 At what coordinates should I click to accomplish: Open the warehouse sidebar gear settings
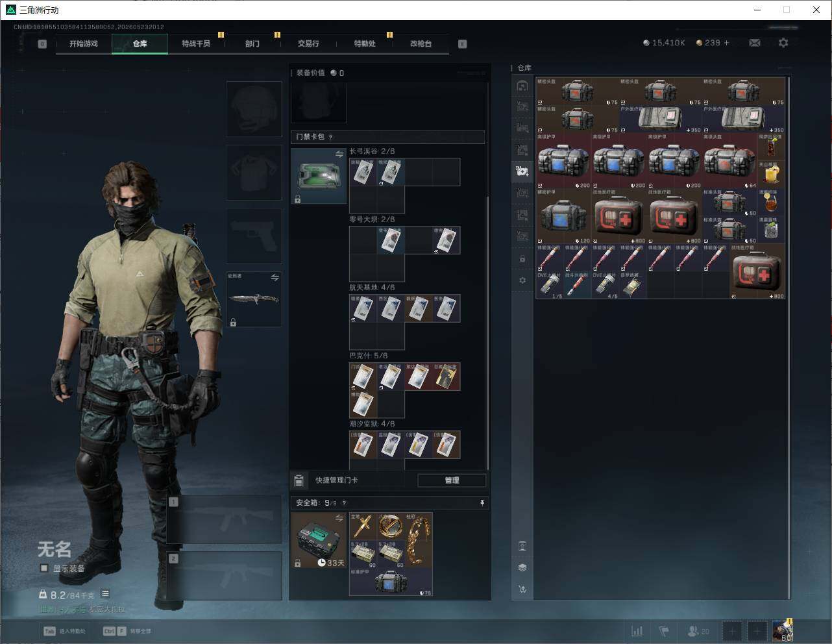pos(522,280)
